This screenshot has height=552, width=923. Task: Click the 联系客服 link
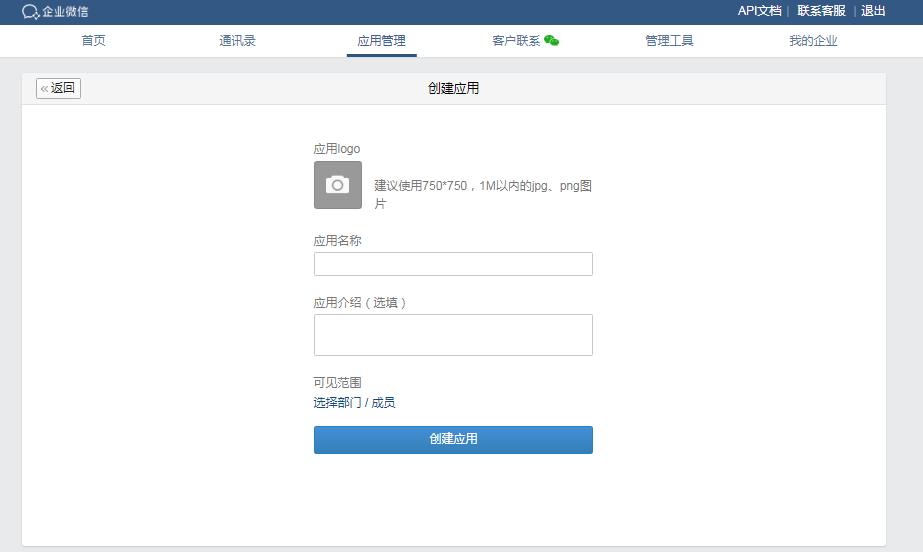821,11
